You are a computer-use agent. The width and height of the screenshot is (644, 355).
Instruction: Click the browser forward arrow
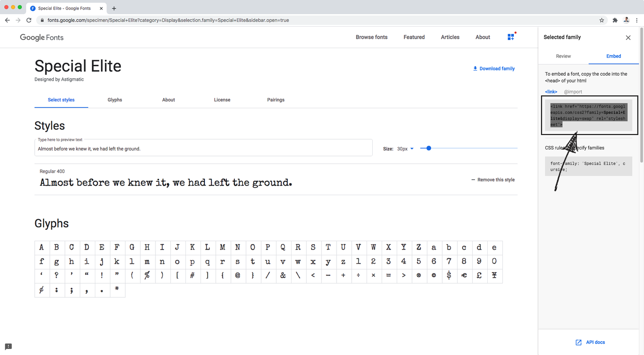click(x=18, y=20)
